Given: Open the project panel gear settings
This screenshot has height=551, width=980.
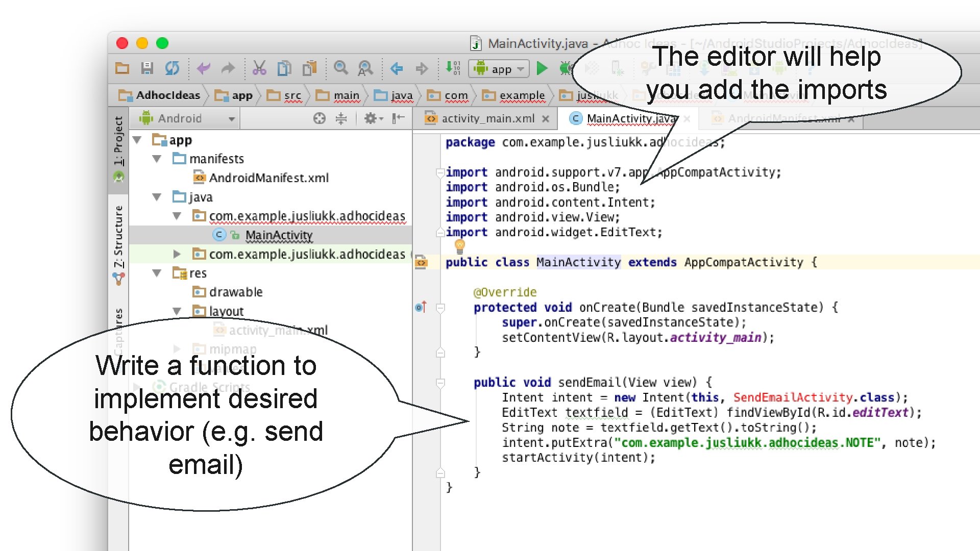Looking at the screenshot, I should pyautogui.click(x=373, y=119).
